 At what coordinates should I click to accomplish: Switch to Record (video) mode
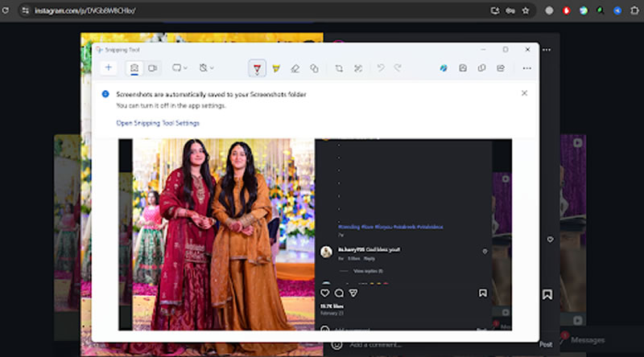click(152, 68)
